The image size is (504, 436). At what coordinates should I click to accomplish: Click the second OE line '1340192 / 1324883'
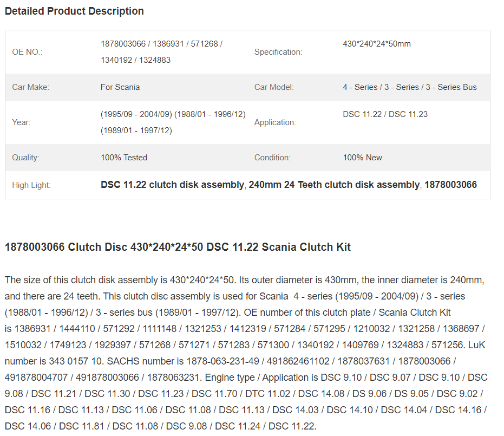tap(136, 60)
